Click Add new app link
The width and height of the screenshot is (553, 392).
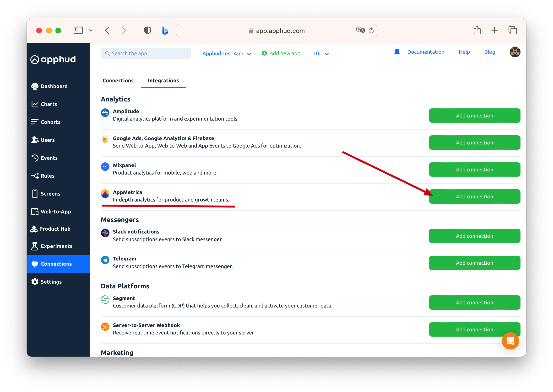tap(281, 53)
